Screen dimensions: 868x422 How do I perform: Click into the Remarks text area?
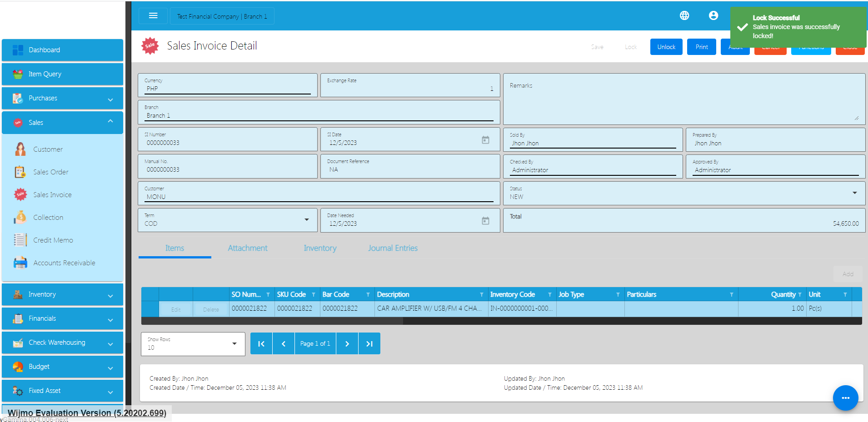point(683,102)
